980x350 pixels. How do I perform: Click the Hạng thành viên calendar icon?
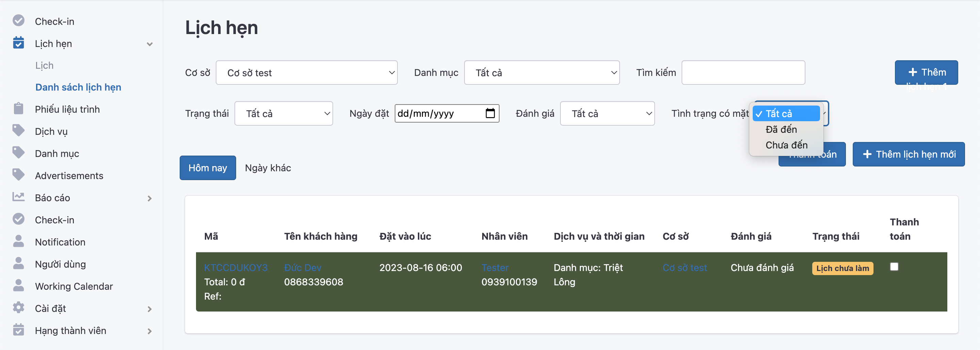(x=18, y=330)
